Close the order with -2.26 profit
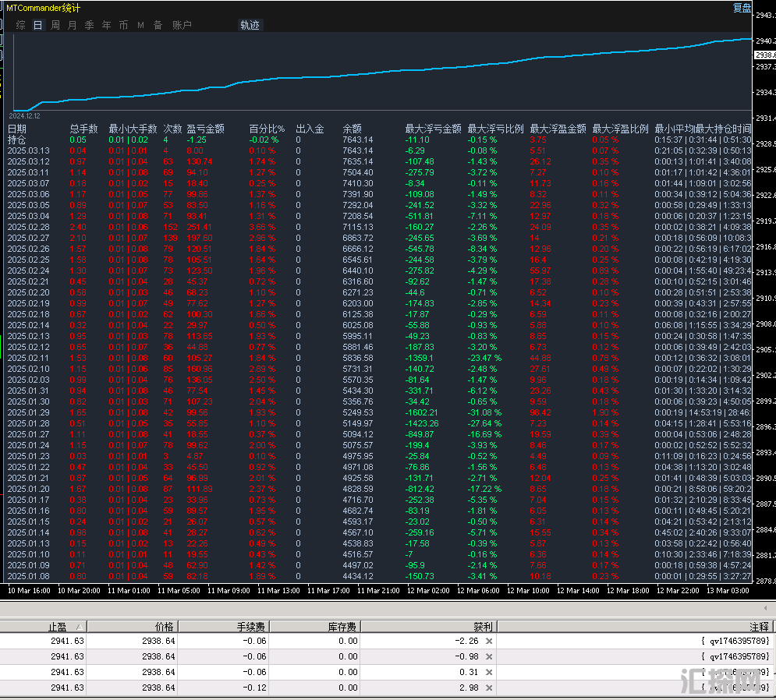 click(489, 641)
